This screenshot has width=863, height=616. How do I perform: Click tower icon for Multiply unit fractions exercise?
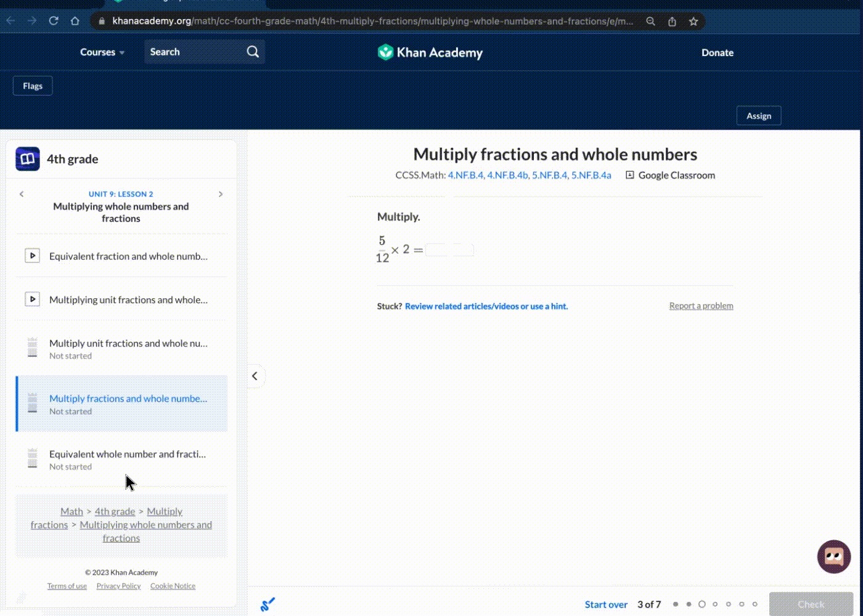pos(33,348)
